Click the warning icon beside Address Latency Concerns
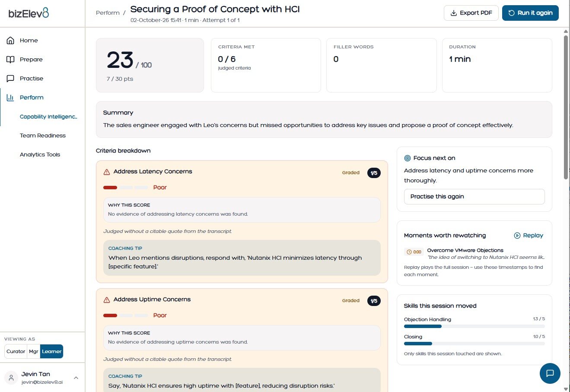 click(x=107, y=172)
